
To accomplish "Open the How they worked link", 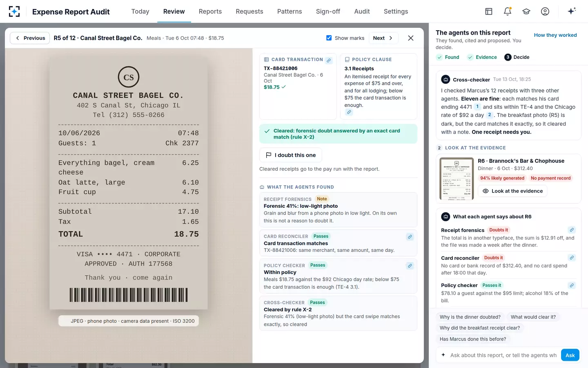I will (555, 35).
